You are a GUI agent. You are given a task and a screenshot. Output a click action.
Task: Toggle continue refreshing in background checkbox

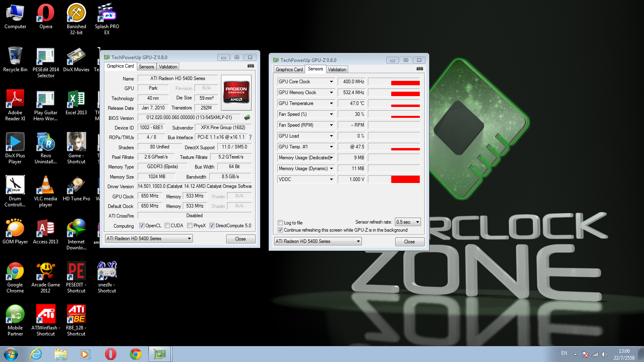280,230
